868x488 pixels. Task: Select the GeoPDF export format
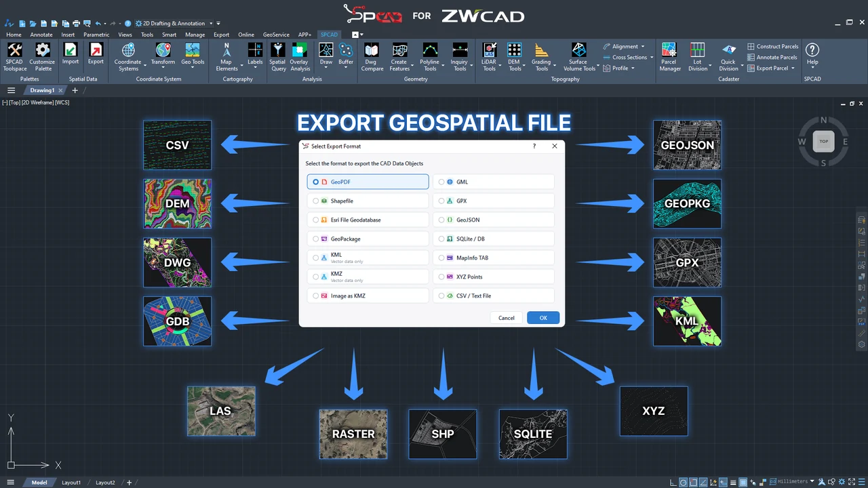368,182
